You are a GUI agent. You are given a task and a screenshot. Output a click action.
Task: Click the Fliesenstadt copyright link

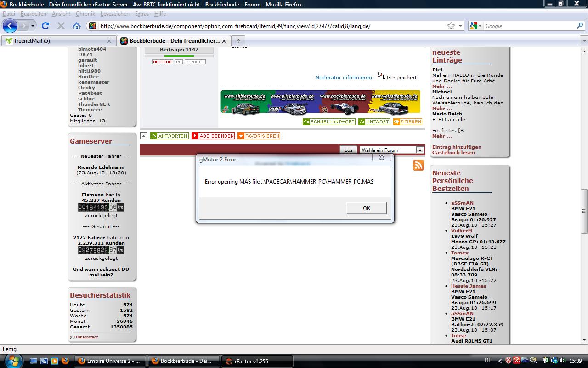point(86,337)
